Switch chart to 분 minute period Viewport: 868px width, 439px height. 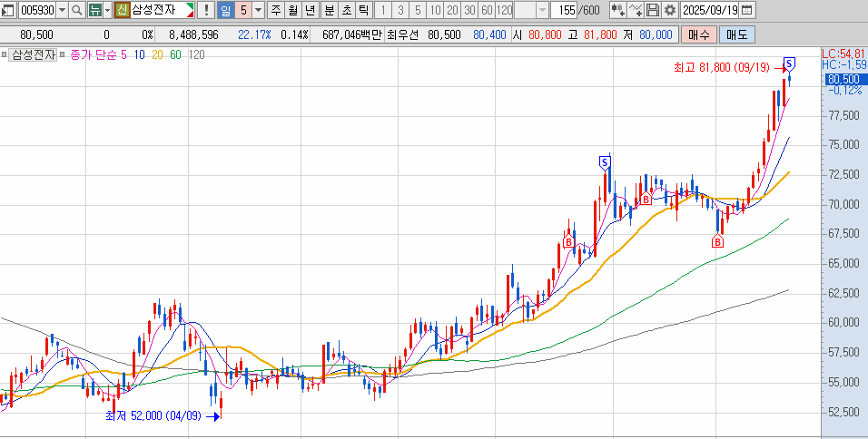click(x=329, y=10)
